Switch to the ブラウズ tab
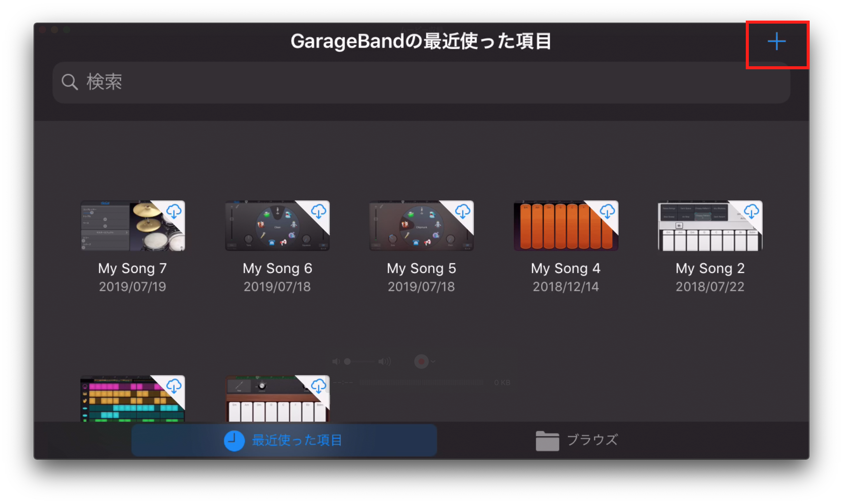The height and width of the screenshot is (504, 843). pos(577,440)
